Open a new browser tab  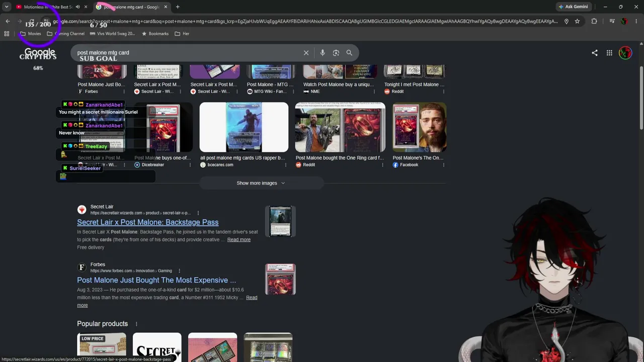(178, 7)
